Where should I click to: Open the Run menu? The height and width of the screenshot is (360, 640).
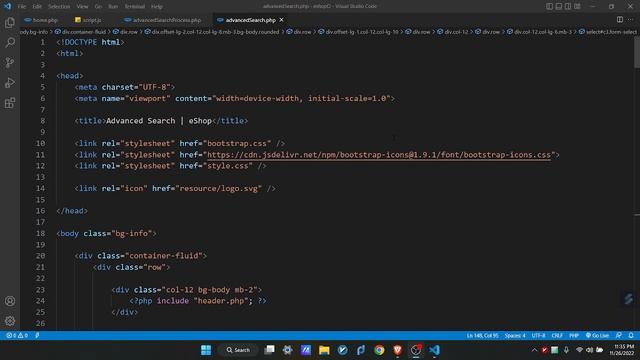[113, 7]
